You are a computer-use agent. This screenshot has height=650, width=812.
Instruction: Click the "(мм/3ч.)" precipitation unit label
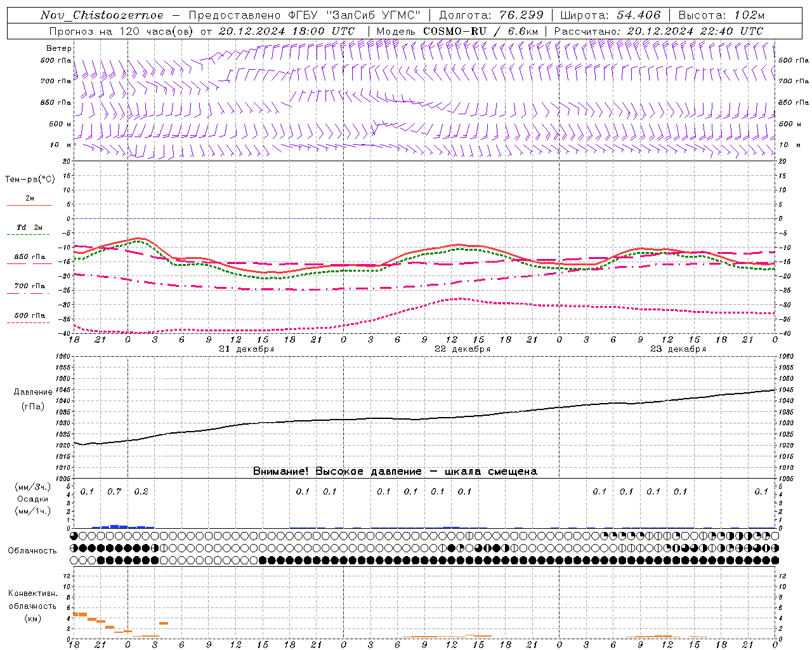[33, 487]
